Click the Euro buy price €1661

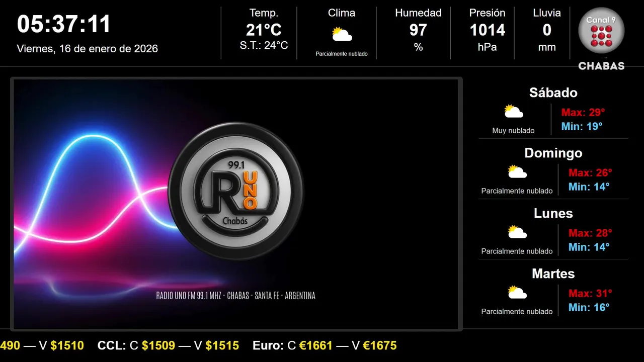[x=316, y=345]
